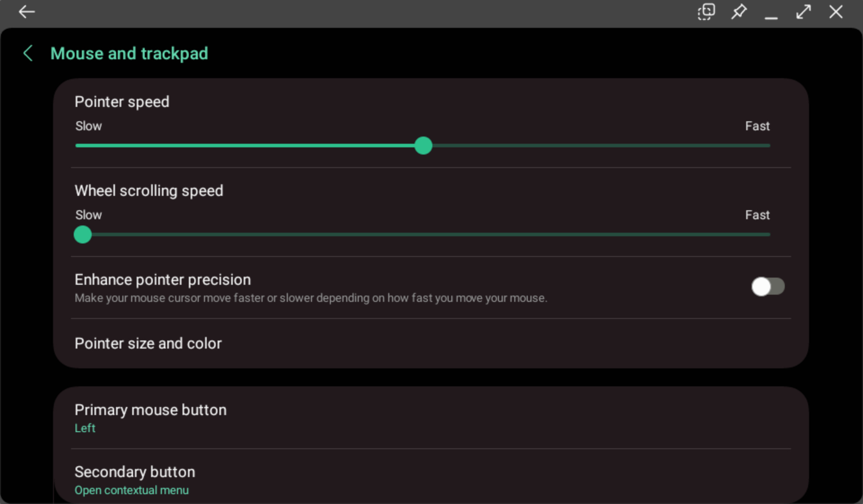Click the Mouse and trackpad page title
The width and height of the screenshot is (863, 504).
[x=129, y=53]
